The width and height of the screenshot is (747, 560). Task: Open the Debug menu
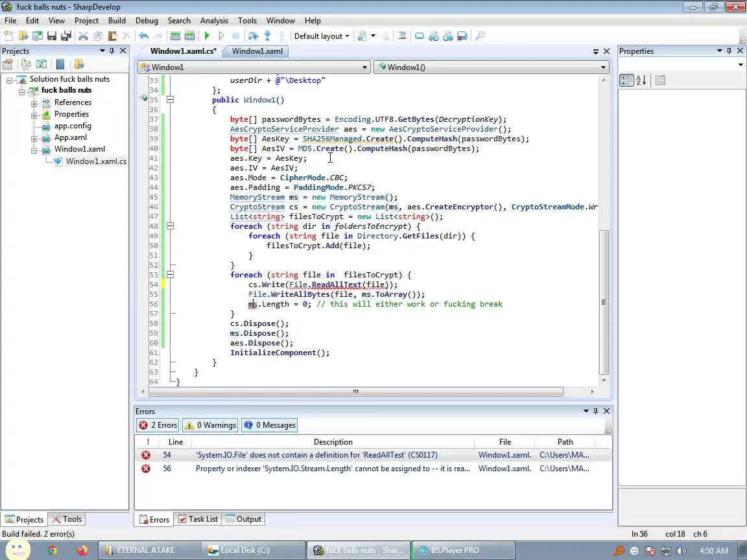(147, 21)
